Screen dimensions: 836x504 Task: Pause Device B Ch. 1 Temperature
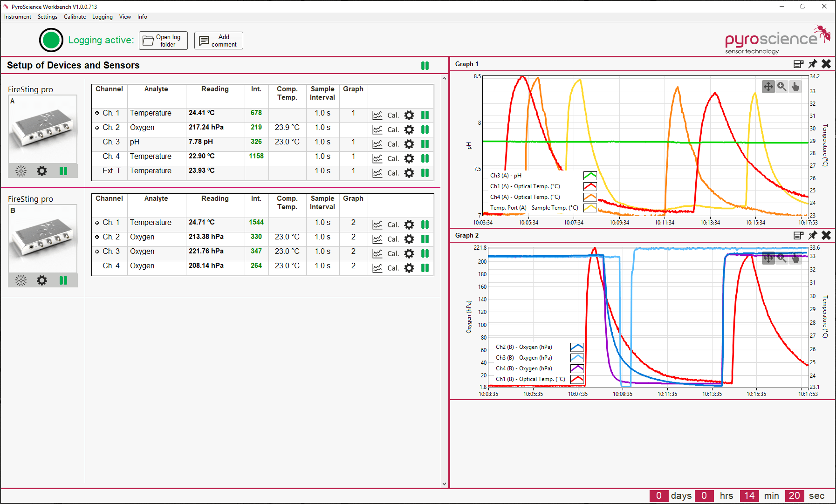tap(425, 225)
